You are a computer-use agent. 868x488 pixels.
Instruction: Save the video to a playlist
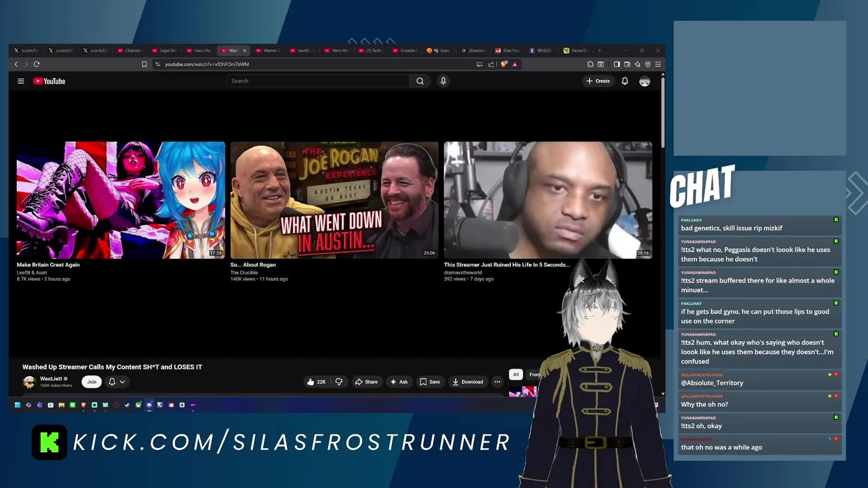(x=429, y=382)
